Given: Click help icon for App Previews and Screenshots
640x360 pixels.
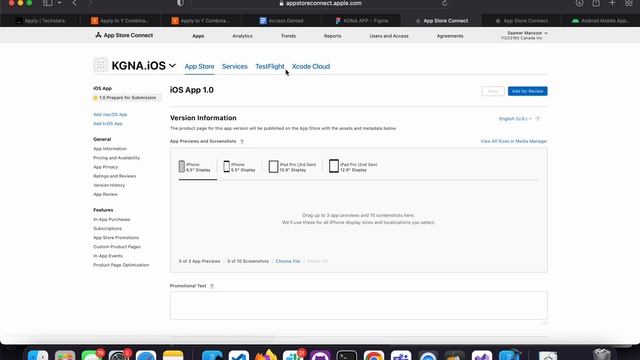Looking at the screenshot, I should coord(242,142).
